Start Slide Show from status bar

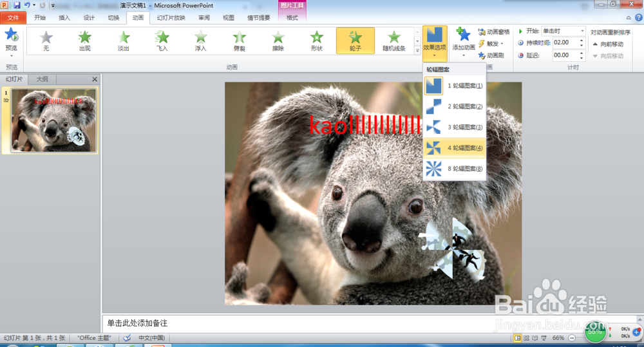pos(544,338)
